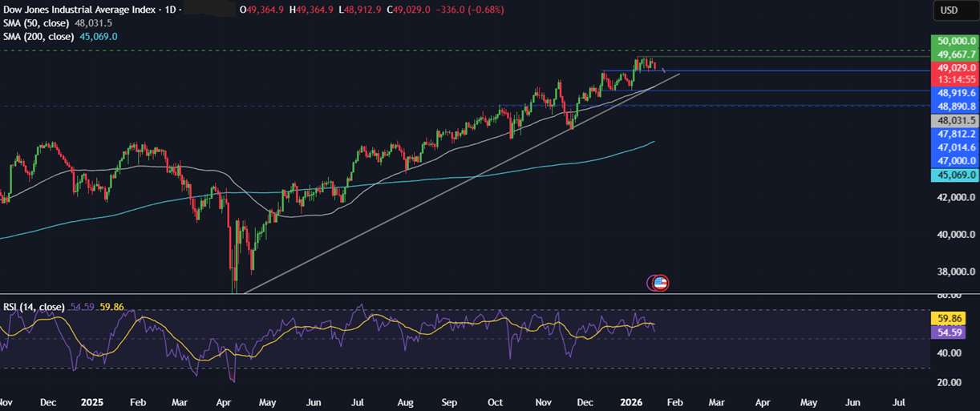The height and width of the screenshot is (411, 980).
Task: Click the yellow 59.86 RSI value label
Action: click(954, 317)
